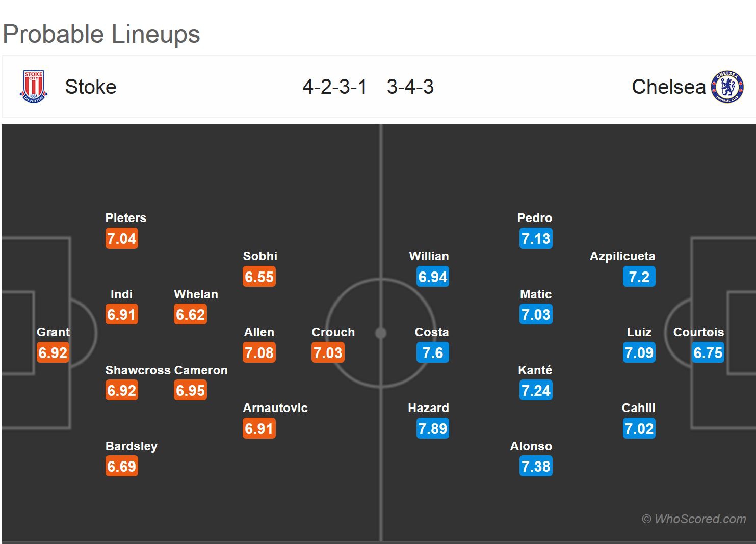This screenshot has width=756, height=544.
Task: Select Alonso's 7.38 rating badge
Action: tap(536, 467)
